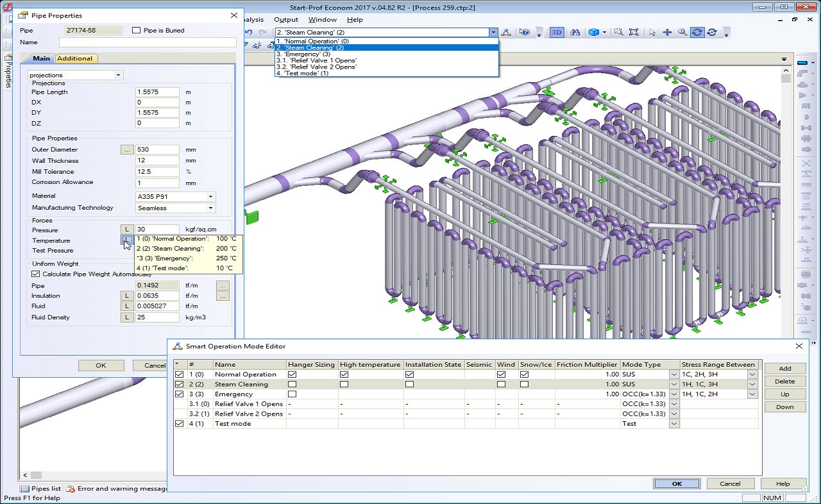821x504 pixels.
Task: Click the icon left of the view toolbar
Action: pos(525,32)
